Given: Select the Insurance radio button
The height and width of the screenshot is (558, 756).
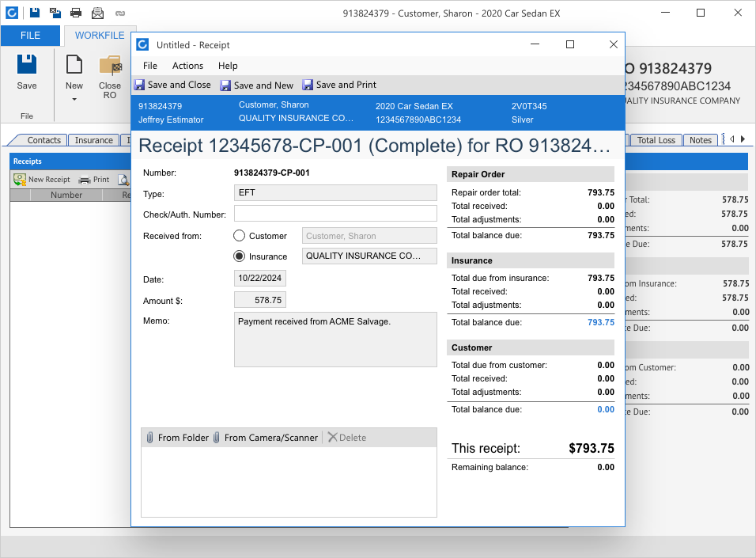Looking at the screenshot, I should tap(240, 256).
